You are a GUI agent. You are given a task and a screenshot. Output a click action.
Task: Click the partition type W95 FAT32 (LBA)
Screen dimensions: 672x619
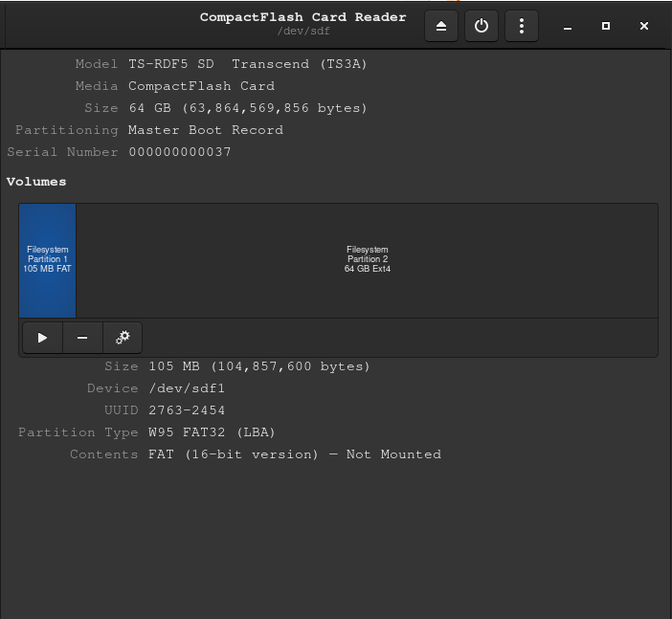[x=212, y=432]
